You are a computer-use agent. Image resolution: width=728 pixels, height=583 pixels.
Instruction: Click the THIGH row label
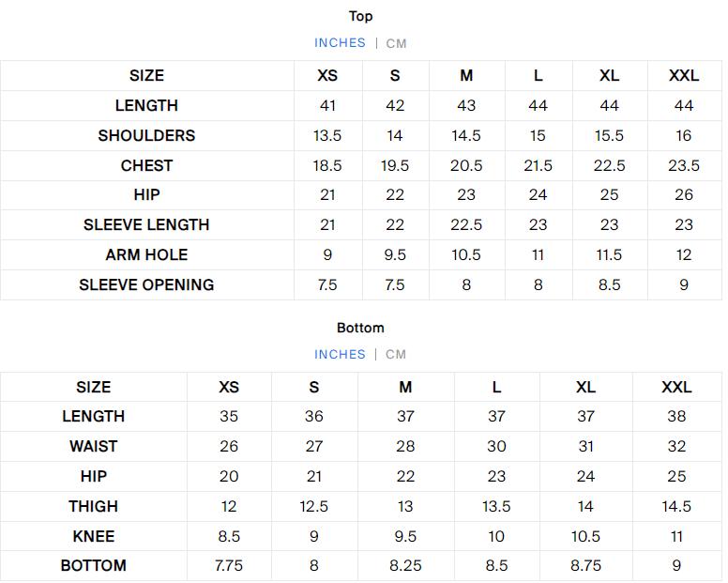point(93,507)
